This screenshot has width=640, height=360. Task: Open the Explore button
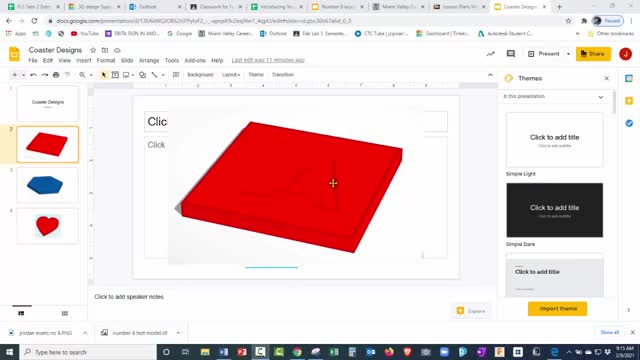point(471,311)
